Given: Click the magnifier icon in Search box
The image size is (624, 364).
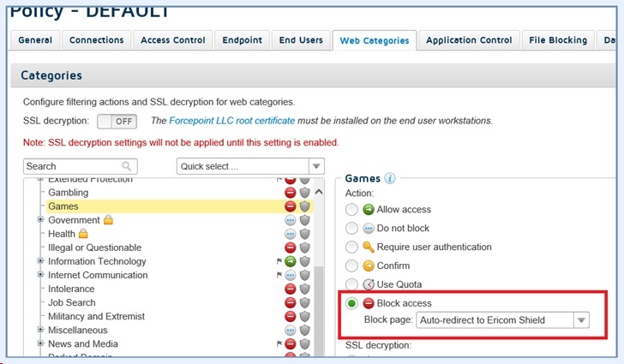Looking at the screenshot, I should pyautogui.click(x=127, y=166).
